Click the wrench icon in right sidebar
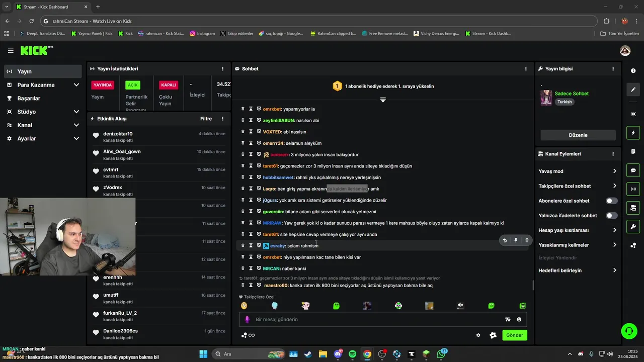The image size is (644, 362). [x=633, y=226]
